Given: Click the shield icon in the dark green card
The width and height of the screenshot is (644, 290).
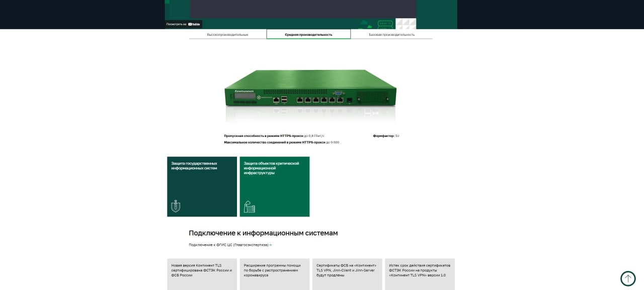Looking at the screenshot, I should [176, 206].
